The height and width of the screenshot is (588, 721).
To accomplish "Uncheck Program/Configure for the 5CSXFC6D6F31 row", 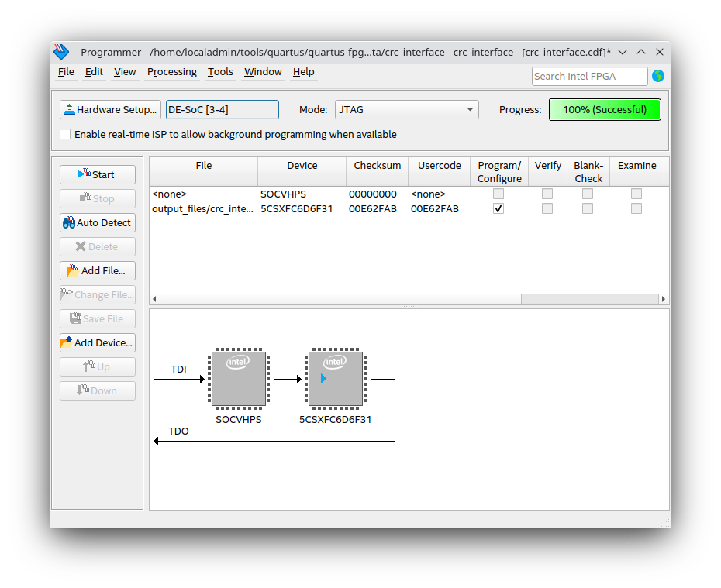I will pos(498,208).
